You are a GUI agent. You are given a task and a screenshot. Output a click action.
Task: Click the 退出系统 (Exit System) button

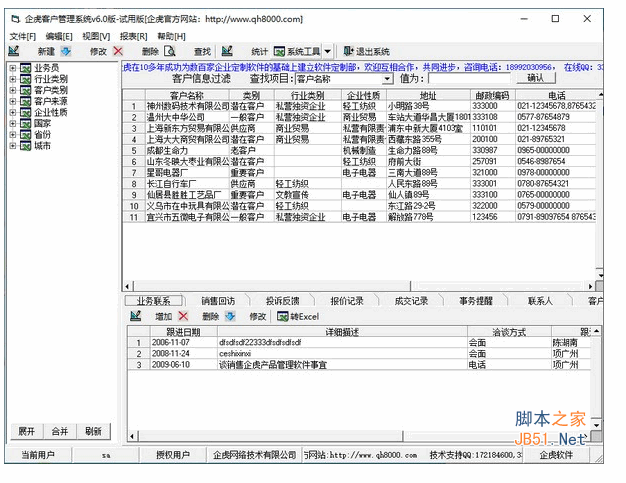[x=371, y=51]
